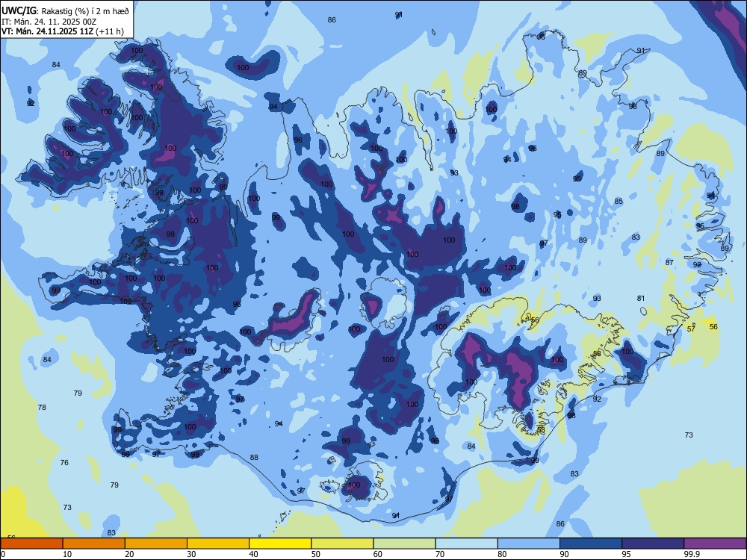The width and height of the screenshot is (747, 560).
Task: Click the humidity value '57' on the map
Action: [x=691, y=329]
